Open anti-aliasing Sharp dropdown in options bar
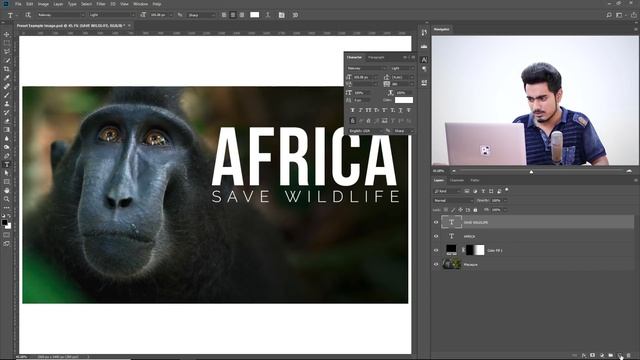Viewport: 640px width, 360px height. 201,15
